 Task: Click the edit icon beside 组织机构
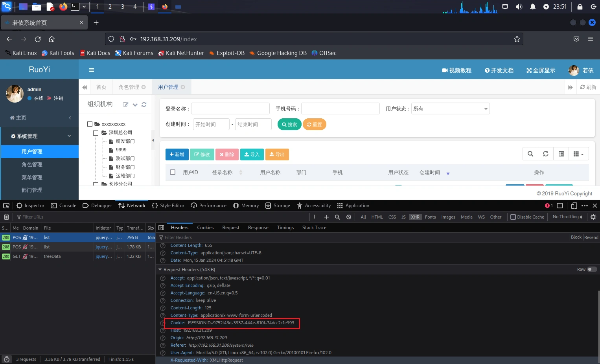125,105
